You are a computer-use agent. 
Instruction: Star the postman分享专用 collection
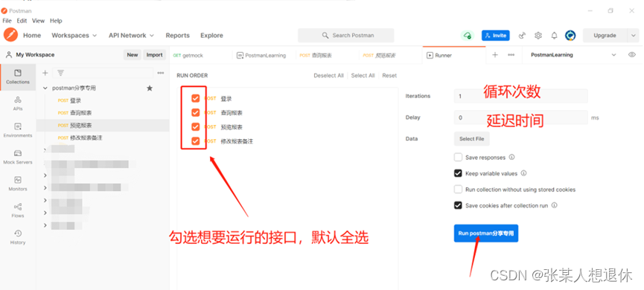point(150,88)
